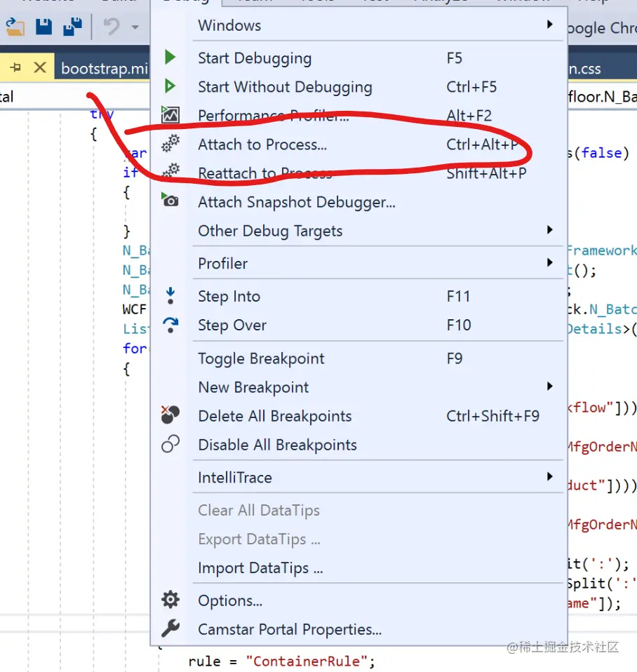
Task: Click the "ContainerRule" string in code
Action: (307, 661)
